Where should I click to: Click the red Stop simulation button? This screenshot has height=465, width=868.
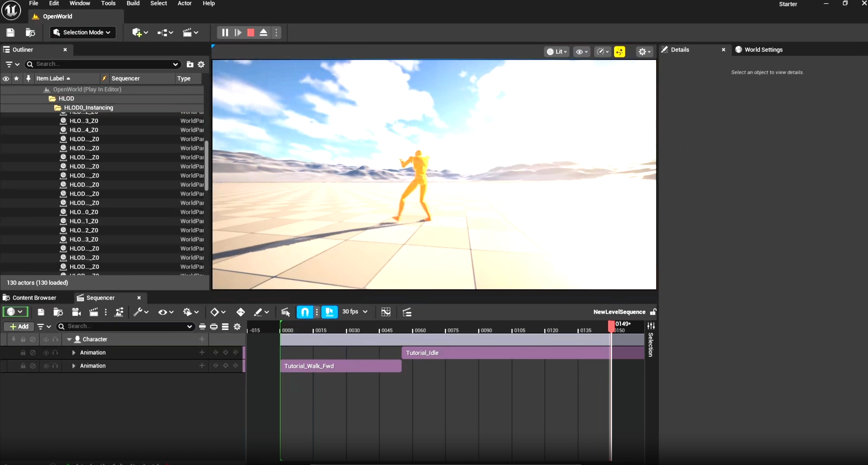251,33
